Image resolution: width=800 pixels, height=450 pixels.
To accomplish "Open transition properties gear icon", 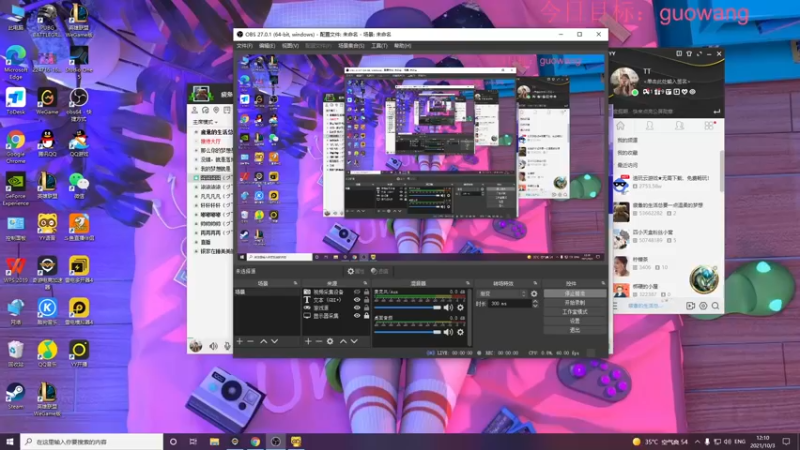I will [x=534, y=294].
